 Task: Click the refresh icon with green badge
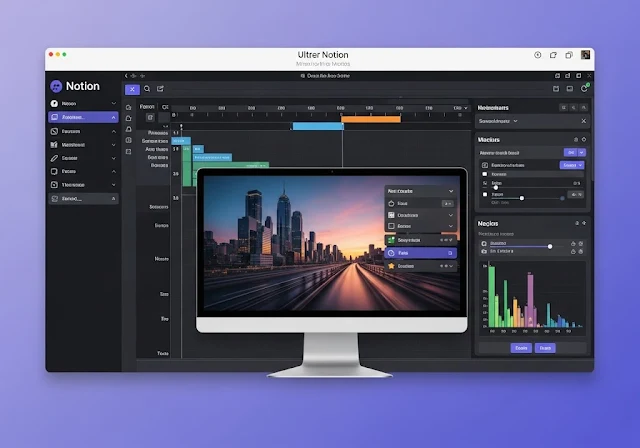pos(584,89)
